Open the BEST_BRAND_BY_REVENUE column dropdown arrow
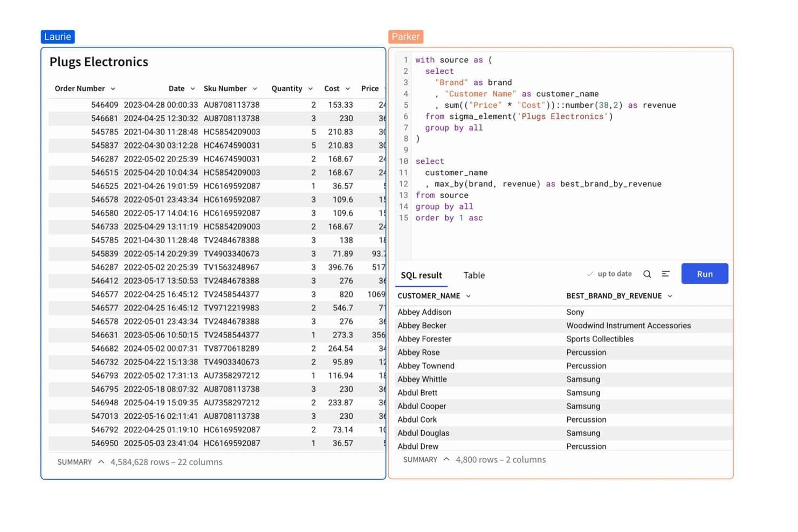 tap(670, 296)
